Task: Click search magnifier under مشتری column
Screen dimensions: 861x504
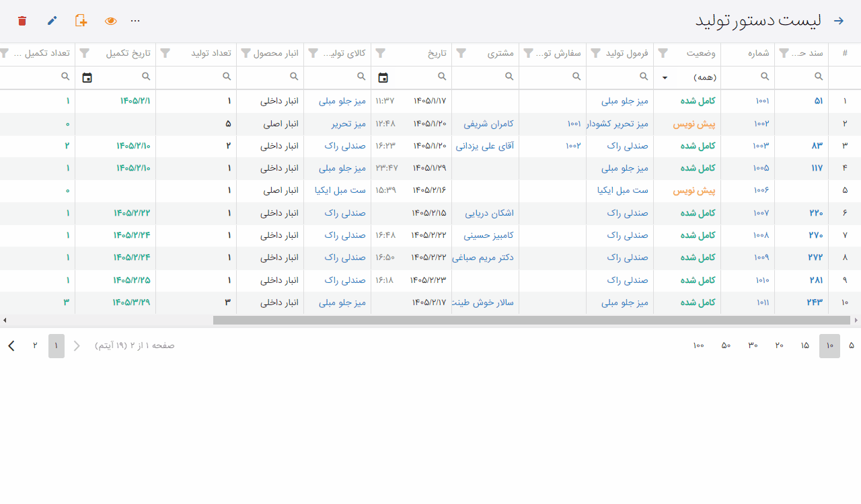Action: pyautogui.click(x=509, y=77)
